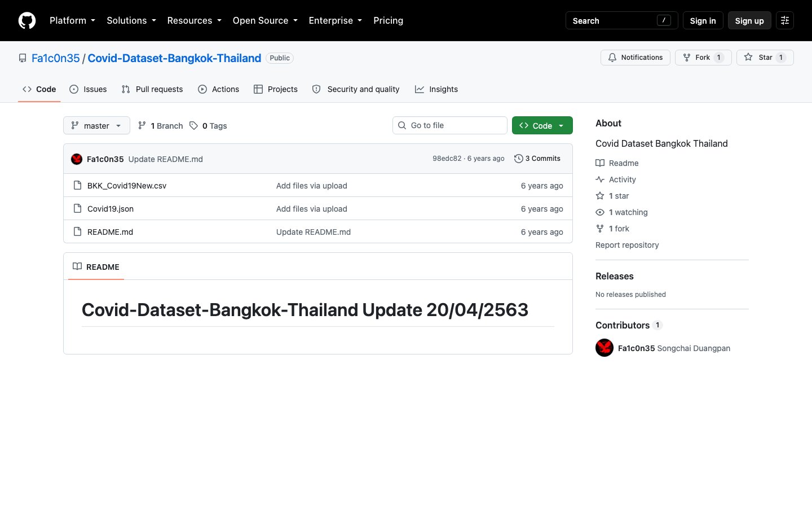
Task: Click the book icon beside Readme in About
Action: pyautogui.click(x=600, y=163)
